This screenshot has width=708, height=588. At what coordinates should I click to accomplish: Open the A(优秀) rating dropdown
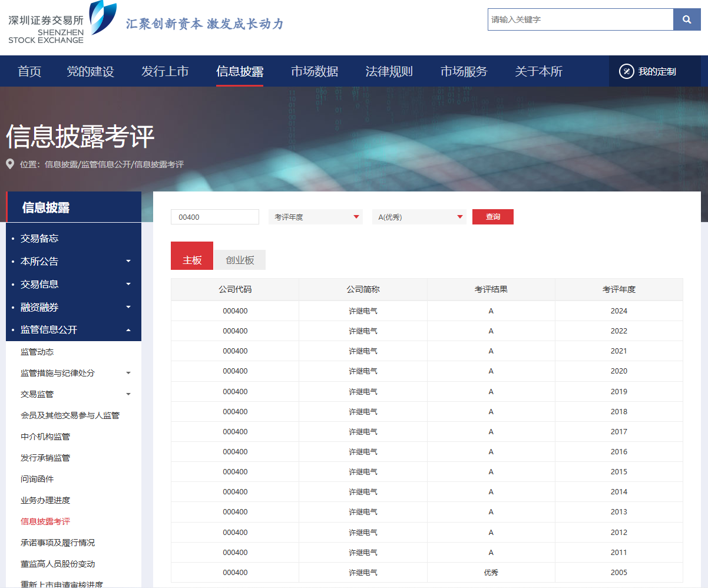coord(419,217)
